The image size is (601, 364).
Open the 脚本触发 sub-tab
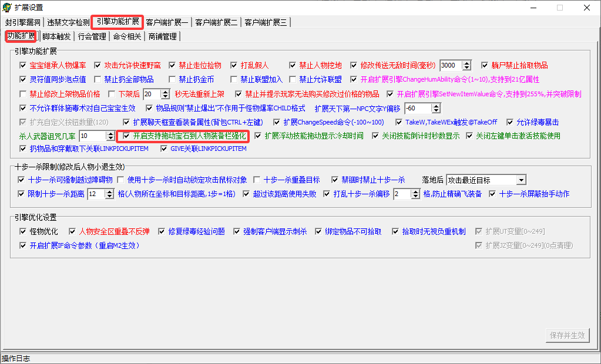pos(56,36)
